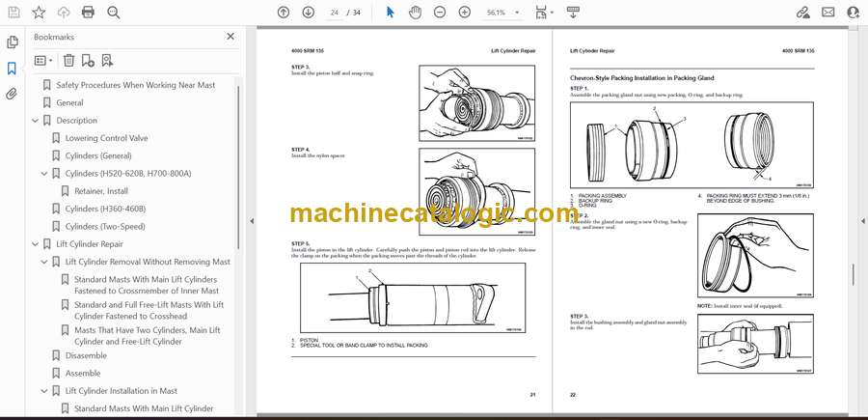The height and width of the screenshot is (420, 868).
Task: Open Standard and Full Free-Lift Masts bookmark
Action: coord(149,310)
